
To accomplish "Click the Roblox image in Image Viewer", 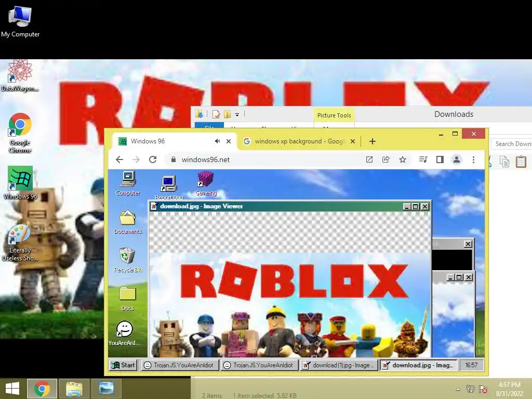I will 290,304.
